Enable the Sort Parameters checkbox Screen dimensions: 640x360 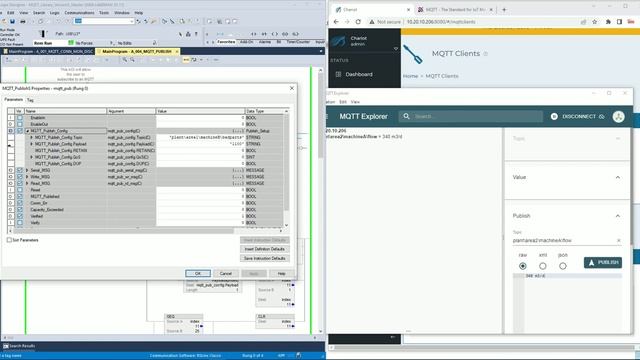[9, 240]
